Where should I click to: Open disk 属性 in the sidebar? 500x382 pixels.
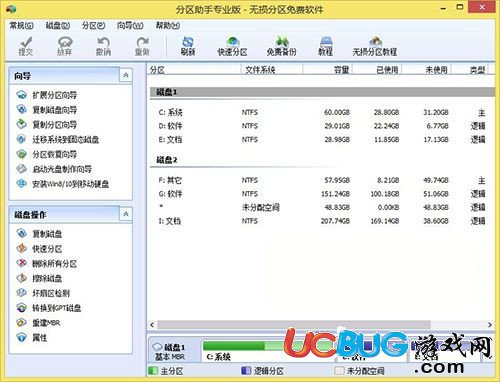[x=32, y=338]
